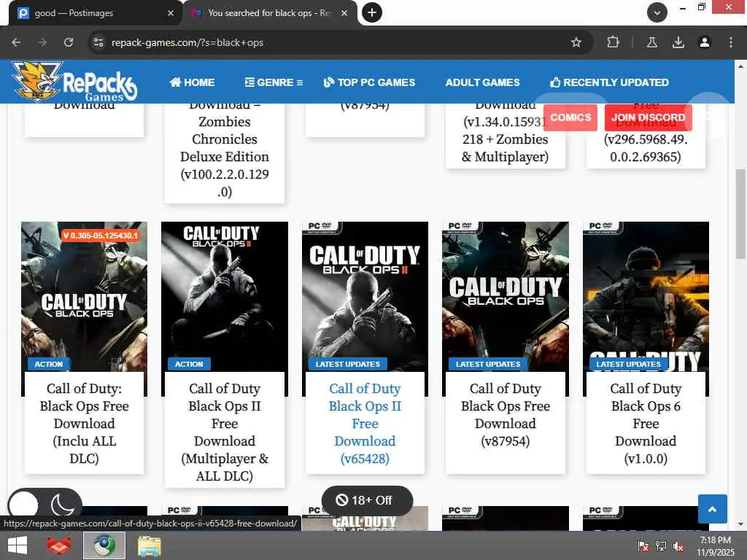Image resolution: width=747 pixels, height=560 pixels.
Task: Click the ACTION tag on the Black Ops II card
Action: coord(189,365)
